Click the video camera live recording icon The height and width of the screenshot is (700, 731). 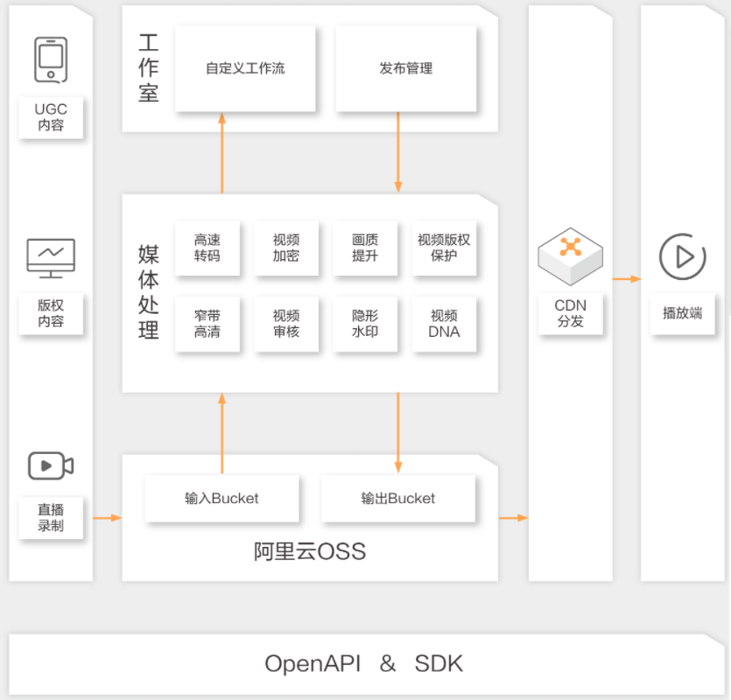pyautogui.click(x=51, y=465)
